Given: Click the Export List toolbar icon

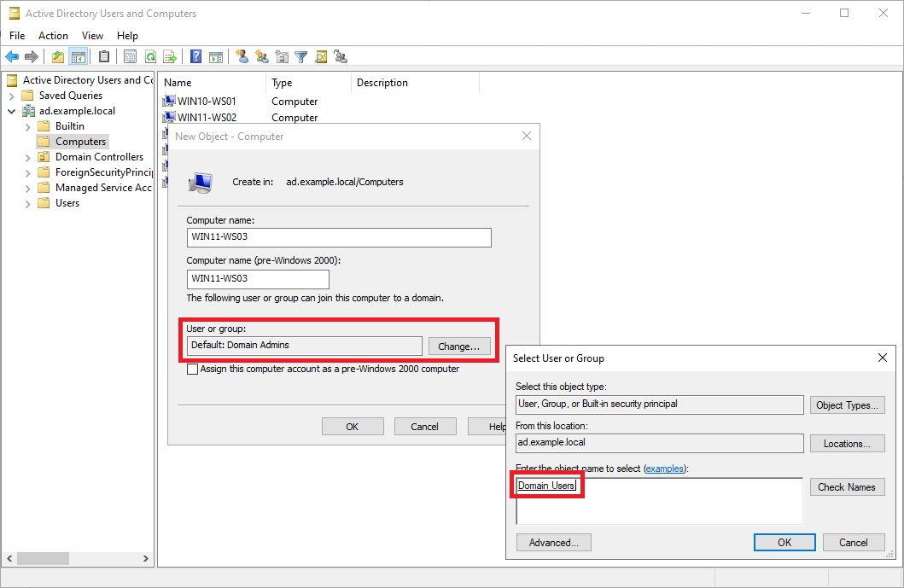Looking at the screenshot, I should tap(170, 56).
